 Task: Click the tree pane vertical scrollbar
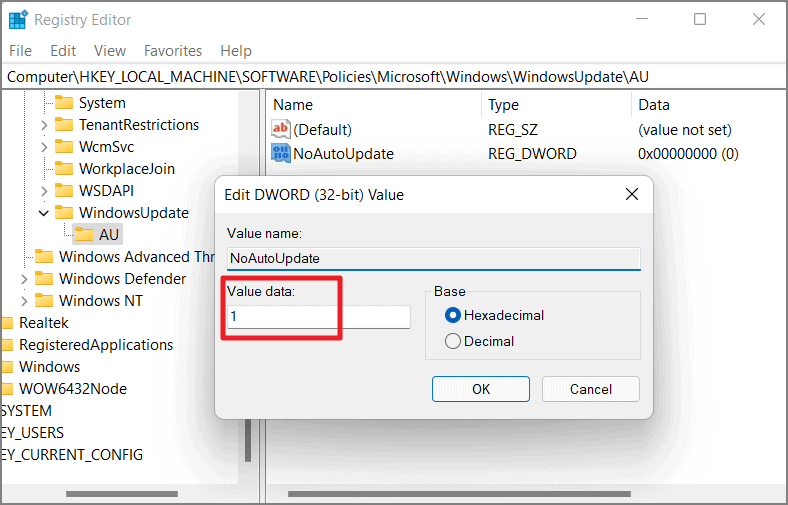248,441
